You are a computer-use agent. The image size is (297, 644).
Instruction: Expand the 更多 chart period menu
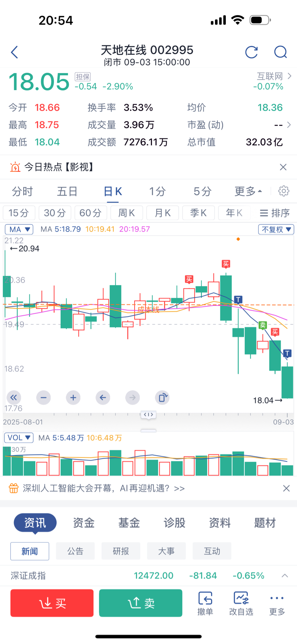coord(248,191)
